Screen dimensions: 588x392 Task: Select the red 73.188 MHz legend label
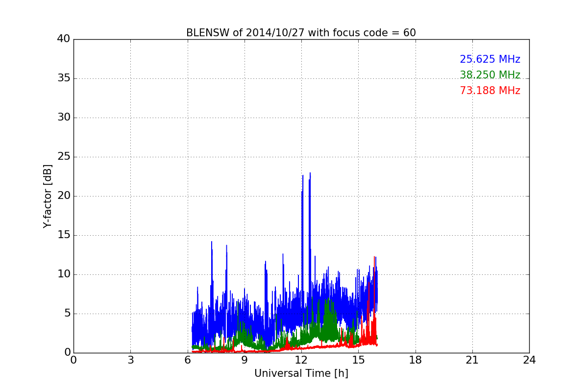[x=490, y=91]
